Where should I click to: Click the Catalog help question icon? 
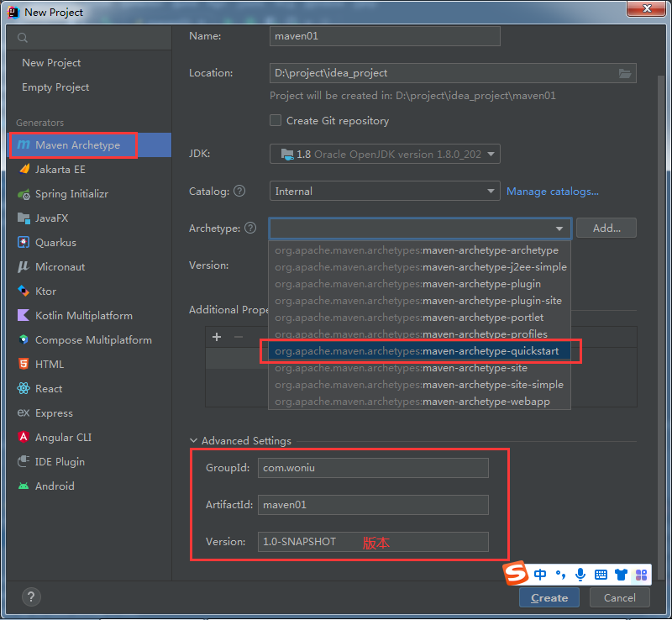coord(239,191)
